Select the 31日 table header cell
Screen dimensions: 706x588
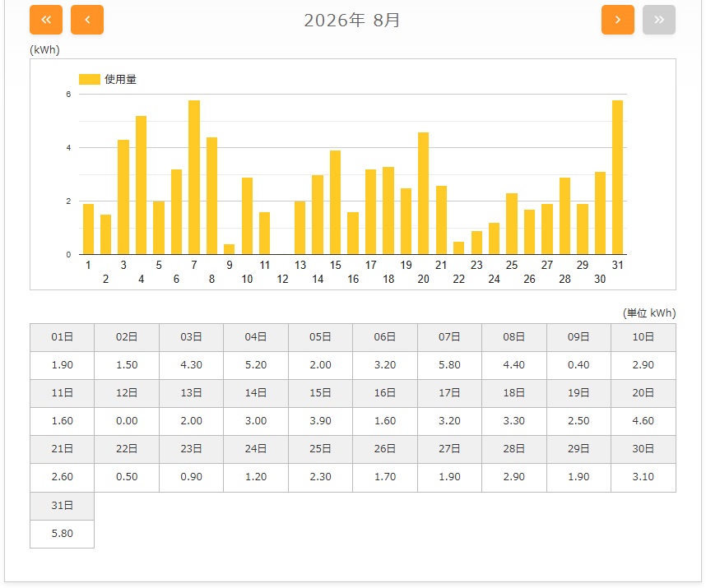63,506
